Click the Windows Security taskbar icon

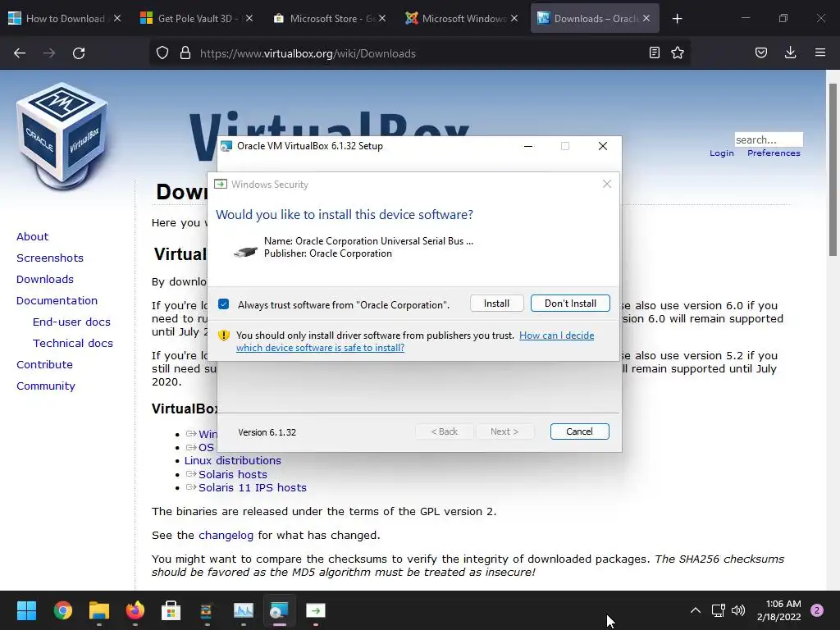[316, 610]
